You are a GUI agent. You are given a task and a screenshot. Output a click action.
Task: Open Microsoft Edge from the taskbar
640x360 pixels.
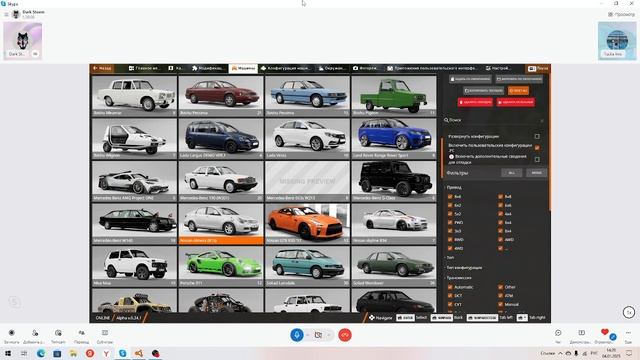click(41, 353)
